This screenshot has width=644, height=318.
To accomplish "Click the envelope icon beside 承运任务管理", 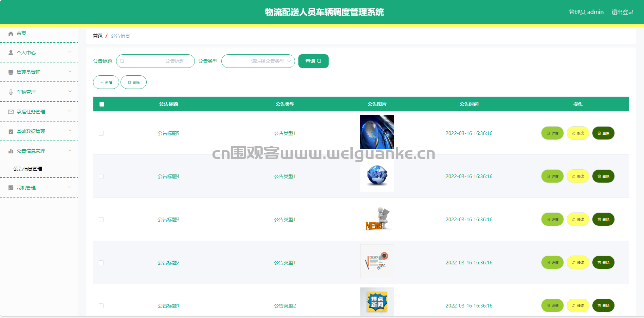I will point(11,112).
